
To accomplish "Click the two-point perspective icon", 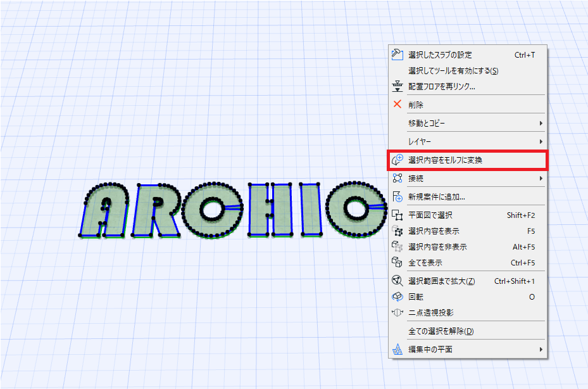I will (x=397, y=312).
